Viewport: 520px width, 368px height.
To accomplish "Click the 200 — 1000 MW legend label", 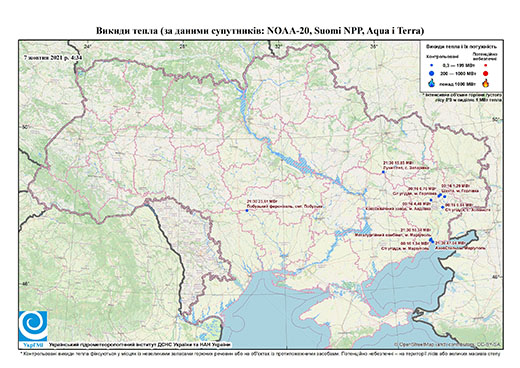I will coord(457,74).
